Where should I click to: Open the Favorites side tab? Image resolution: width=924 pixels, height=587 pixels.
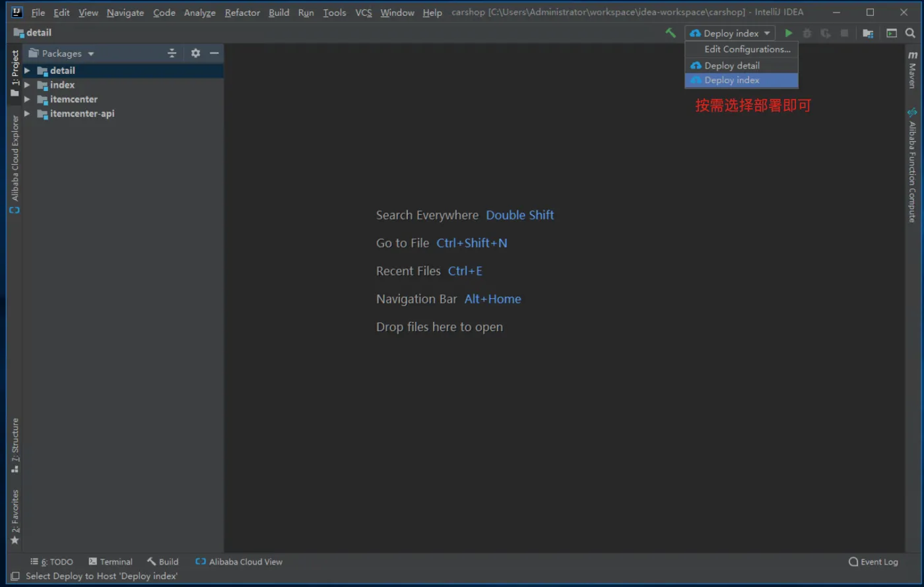15,516
